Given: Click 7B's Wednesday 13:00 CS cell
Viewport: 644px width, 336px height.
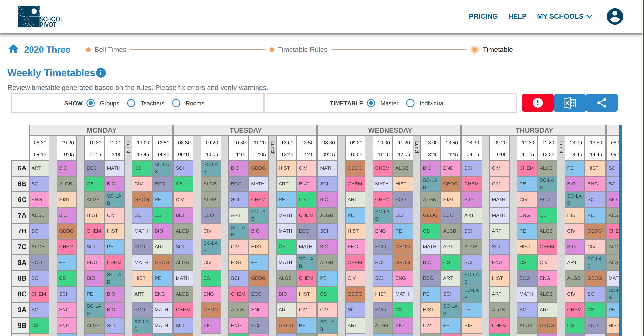Looking at the screenshot, I should coord(430,231).
